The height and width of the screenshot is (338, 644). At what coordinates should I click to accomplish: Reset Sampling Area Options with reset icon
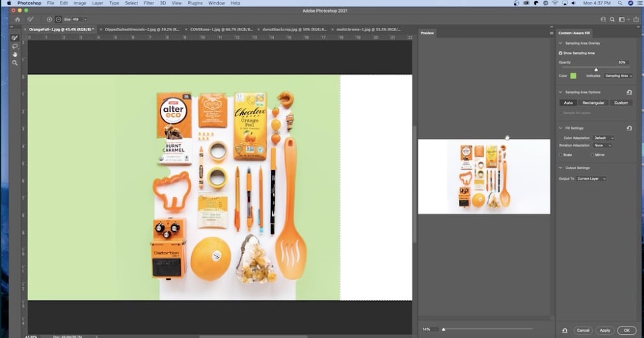(x=629, y=92)
